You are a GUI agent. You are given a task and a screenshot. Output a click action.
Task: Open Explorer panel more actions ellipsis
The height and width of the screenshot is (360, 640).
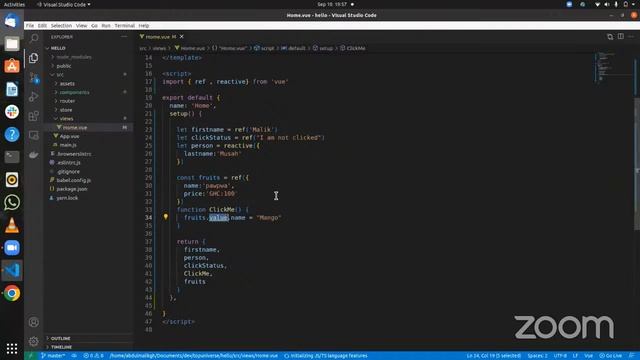point(124,37)
